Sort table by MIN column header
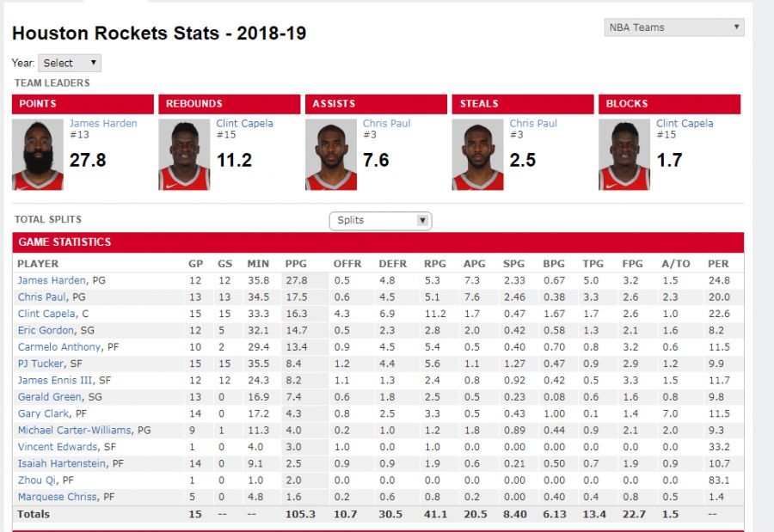This screenshot has height=532, width=774. click(x=258, y=264)
